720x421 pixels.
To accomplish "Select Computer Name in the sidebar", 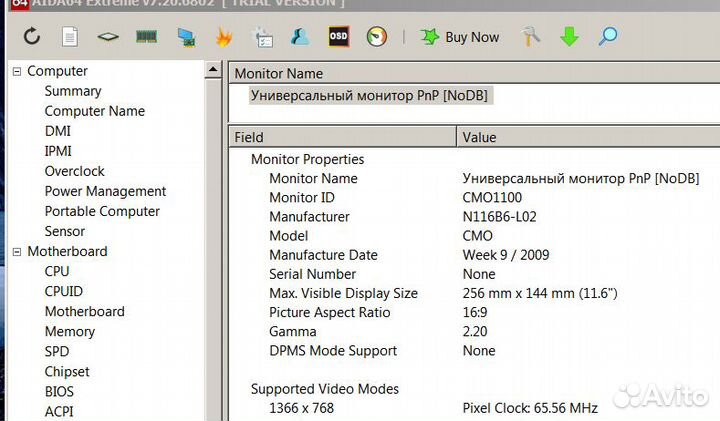I will [x=95, y=111].
